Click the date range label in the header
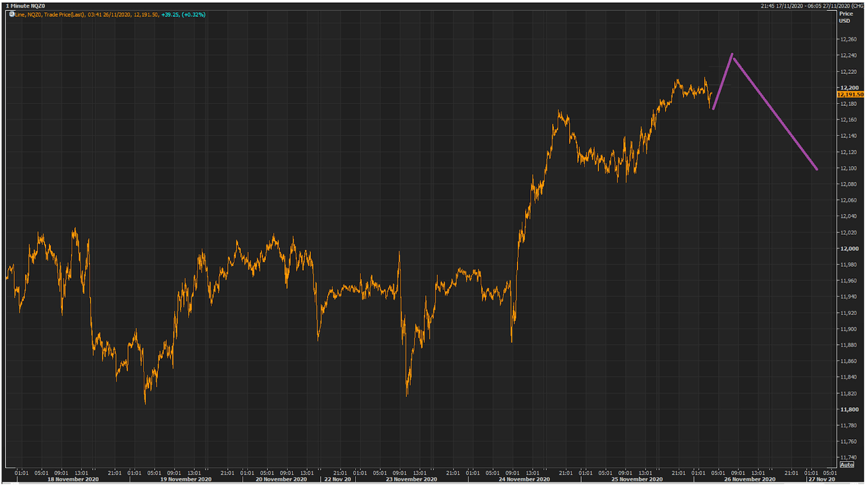Viewport: 868px width, 486px height. (x=811, y=5)
